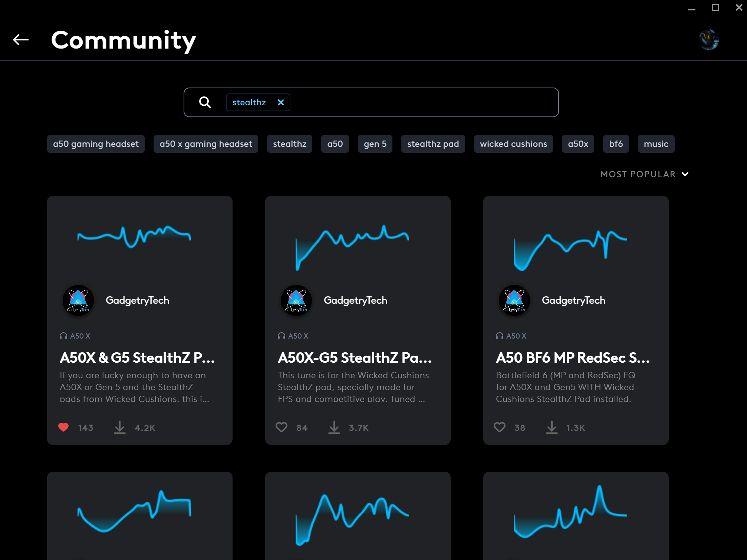747x560 pixels.
Task: Read description starting "Battlefield 6 (MP and RedSec)"
Action: [x=566, y=387]
